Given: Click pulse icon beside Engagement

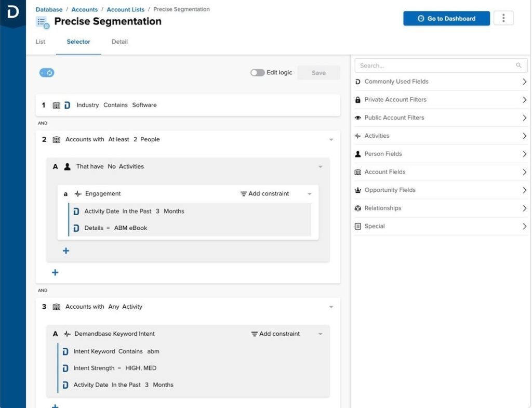Looking at the screenshot, I should (78, 194).
